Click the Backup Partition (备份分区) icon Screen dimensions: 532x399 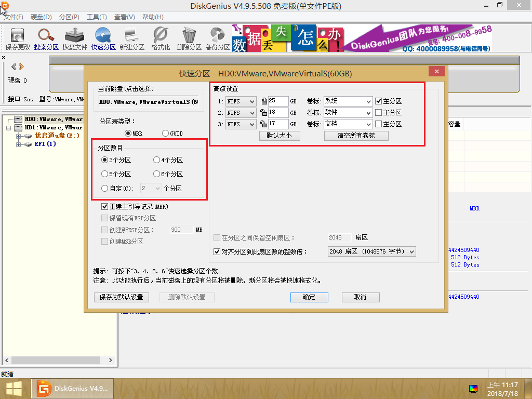[218, 38]
